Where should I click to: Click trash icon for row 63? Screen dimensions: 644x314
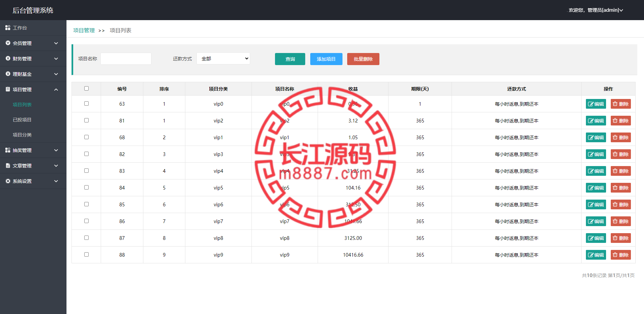point(615,104)
